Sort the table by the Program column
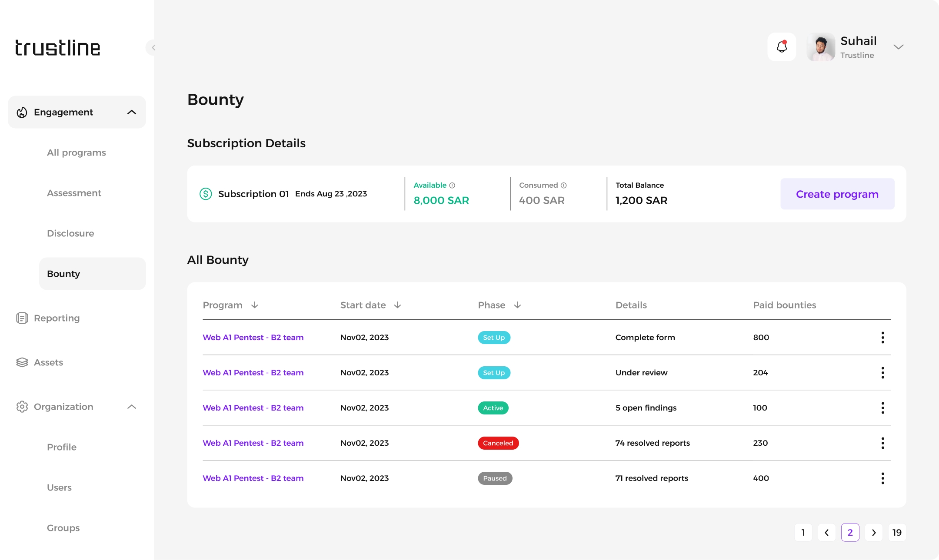939x560 pixels. (255, 305)
